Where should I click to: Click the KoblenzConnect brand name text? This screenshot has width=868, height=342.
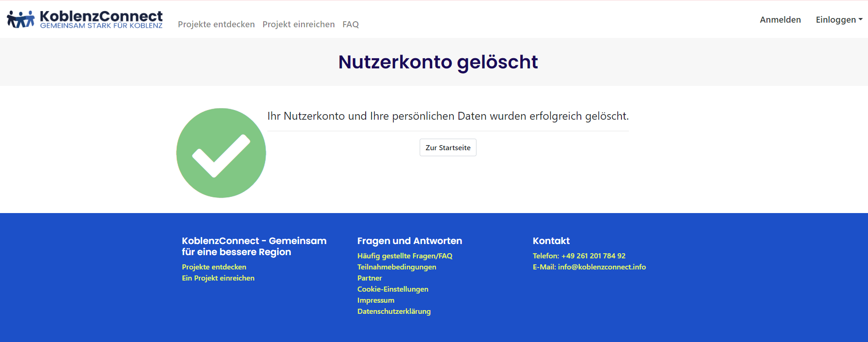pos(101,17)
